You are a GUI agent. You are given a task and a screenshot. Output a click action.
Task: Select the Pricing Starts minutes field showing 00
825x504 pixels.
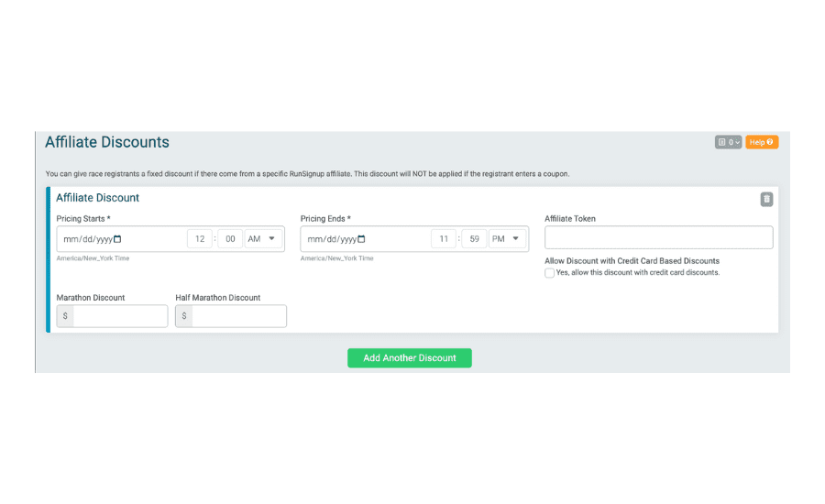(x=230, y=239)
